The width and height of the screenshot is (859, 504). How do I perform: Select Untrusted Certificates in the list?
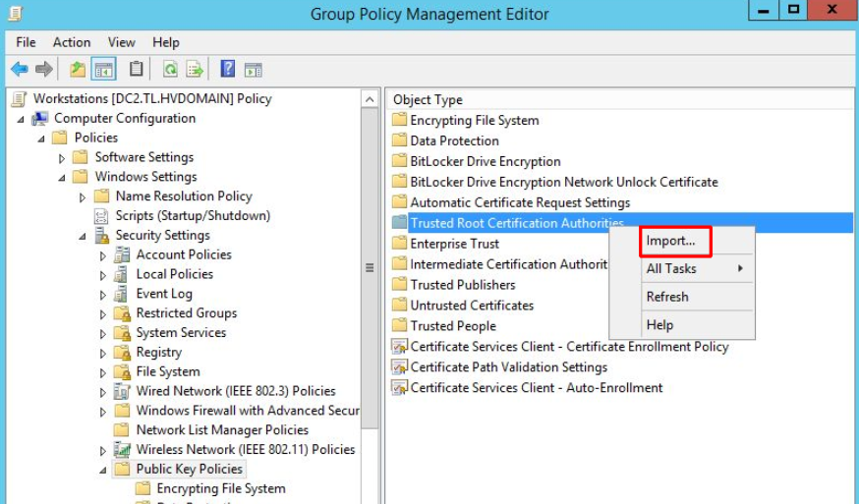(472, 306)
